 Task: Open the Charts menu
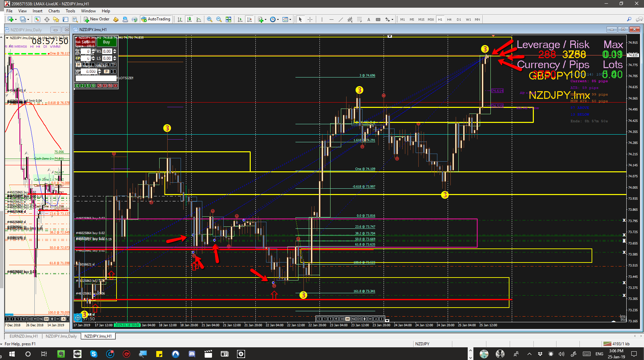click(54, 11)
